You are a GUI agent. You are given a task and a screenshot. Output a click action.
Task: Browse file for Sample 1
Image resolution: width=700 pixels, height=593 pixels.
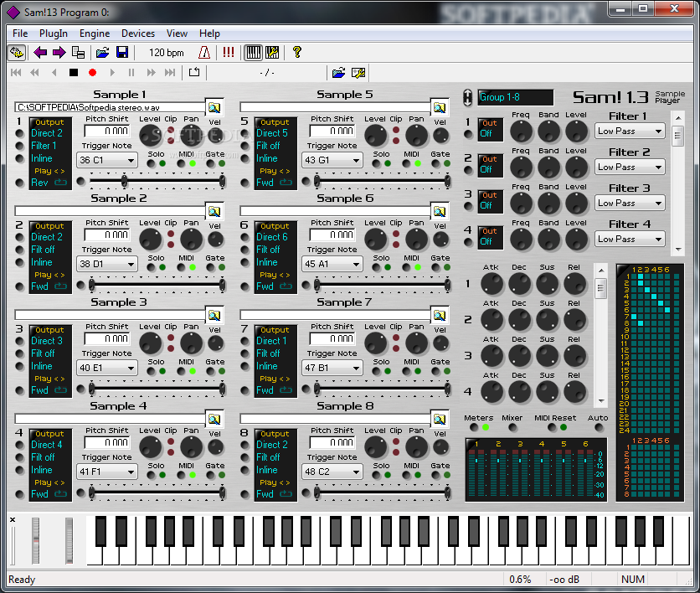[214, 107]
